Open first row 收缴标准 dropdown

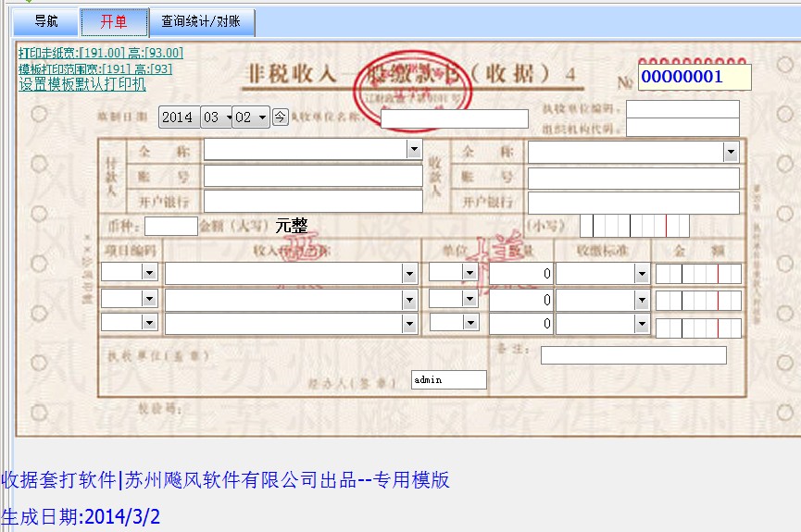[641, 273]
